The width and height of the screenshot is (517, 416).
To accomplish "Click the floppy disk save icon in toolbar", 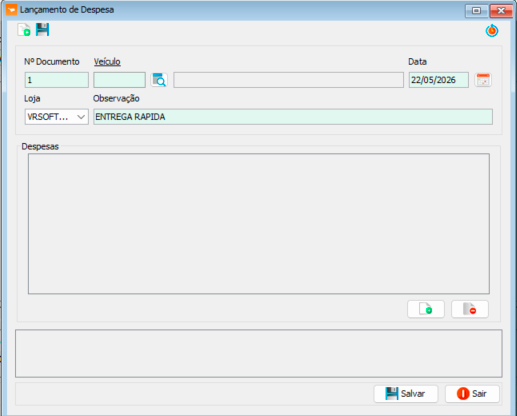I will click(x=43, y=30).
